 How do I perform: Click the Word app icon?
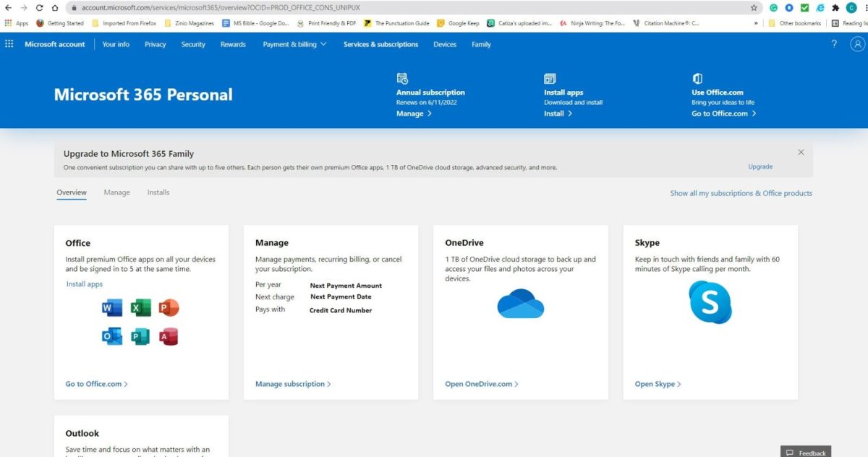click(112, 308)
